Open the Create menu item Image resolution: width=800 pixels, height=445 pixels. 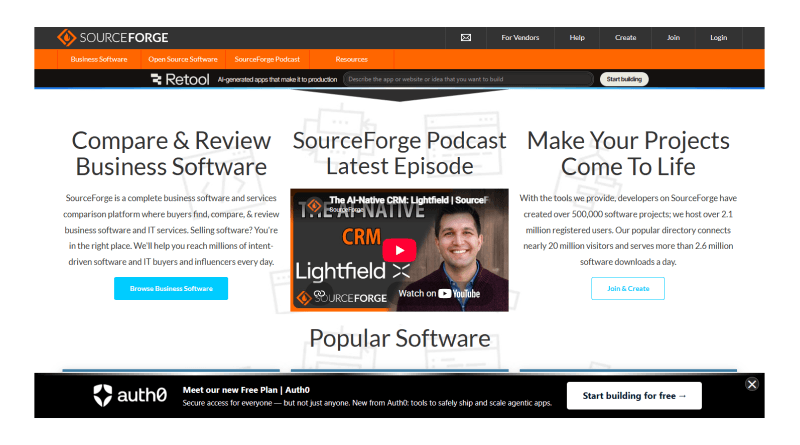tap(626, 38)
